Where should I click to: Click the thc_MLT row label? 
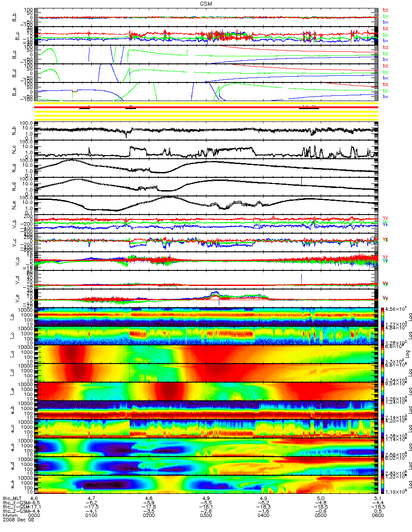[x=12, y=498]
